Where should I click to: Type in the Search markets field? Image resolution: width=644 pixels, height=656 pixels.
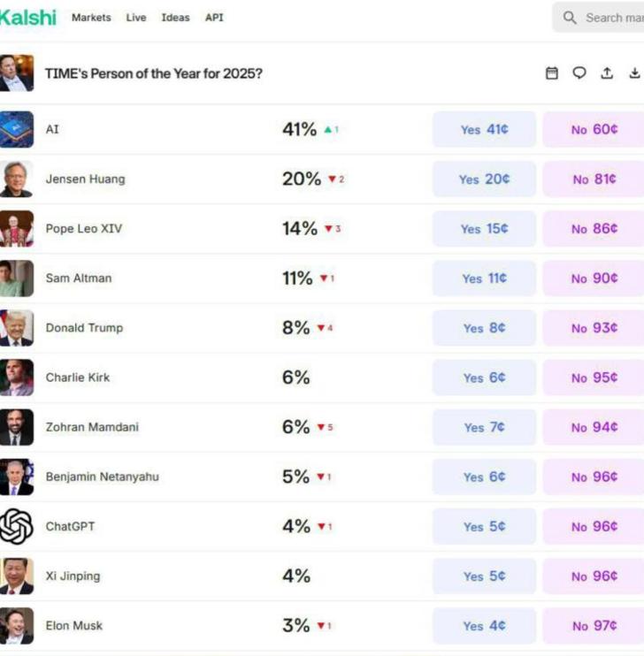(610, 18)
